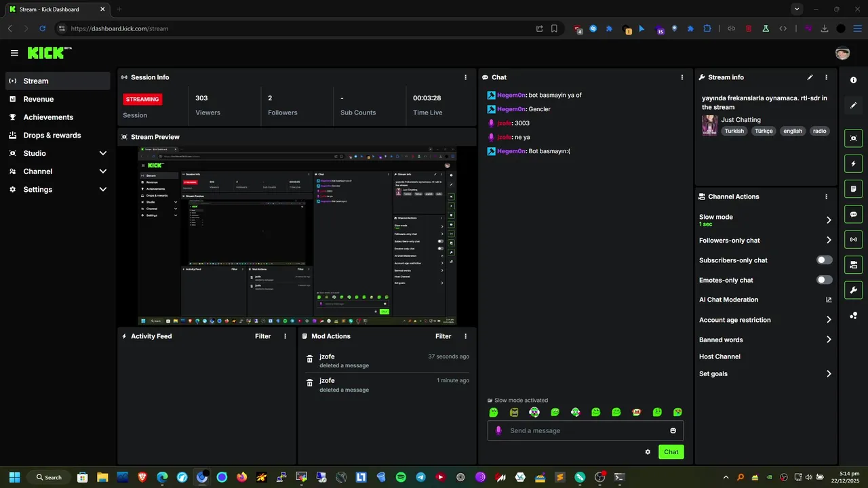Toggle lightning Activity Feed widget icon
Viewport: 868px width, 488px height.
pyautogui.click(x=853, y=163)
